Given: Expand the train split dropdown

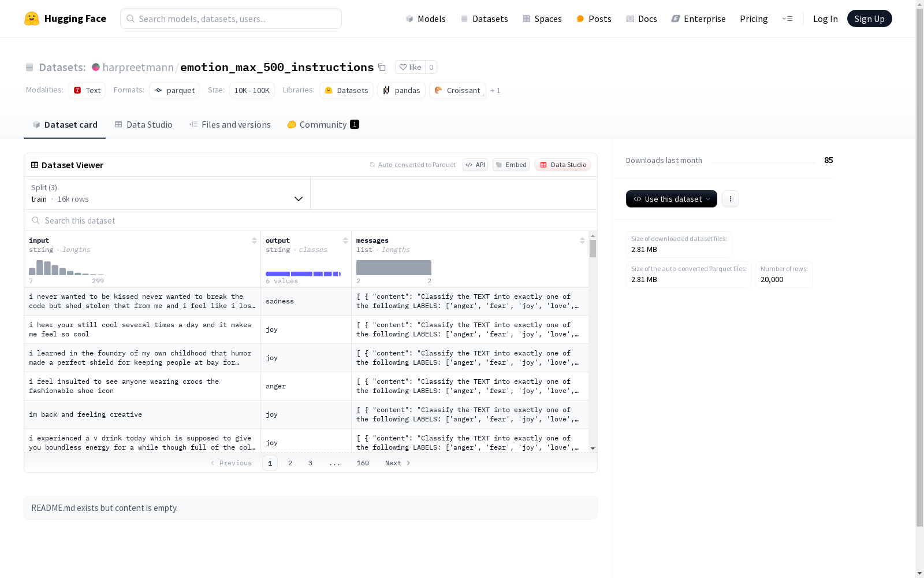Looking at the screenshot, I should [167, 193].
